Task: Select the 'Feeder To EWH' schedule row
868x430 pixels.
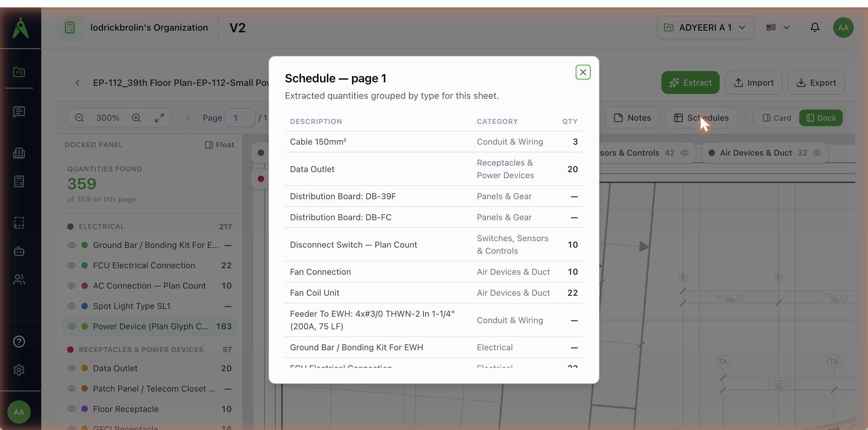Action: click(x=434, y=320)
